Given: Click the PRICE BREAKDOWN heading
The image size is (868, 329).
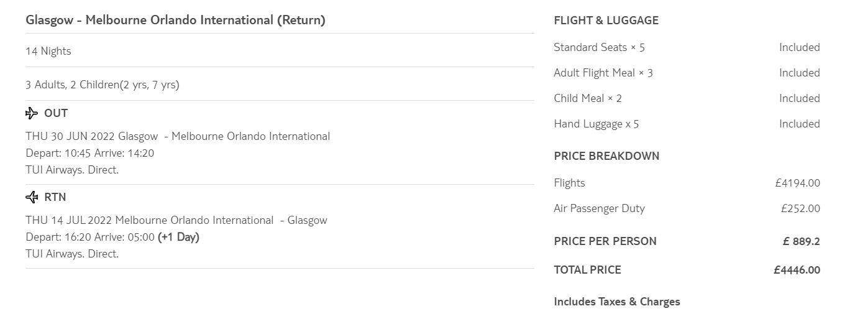Looking at the screenshot, I should pos(606,156).
